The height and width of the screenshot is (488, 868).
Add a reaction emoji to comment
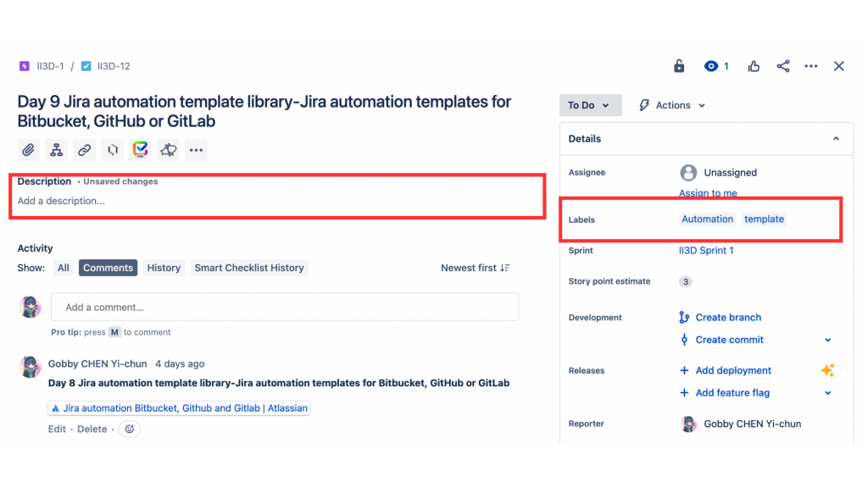[130, 429]
